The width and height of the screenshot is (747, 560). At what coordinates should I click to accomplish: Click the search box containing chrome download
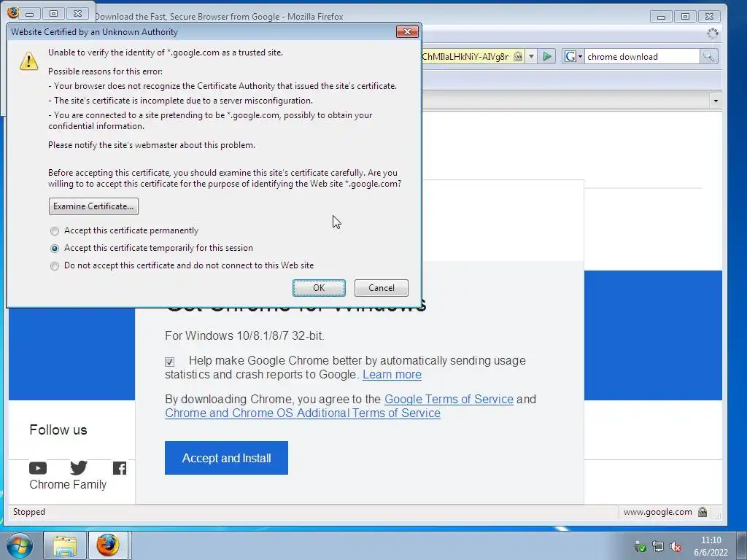(642, 57)
